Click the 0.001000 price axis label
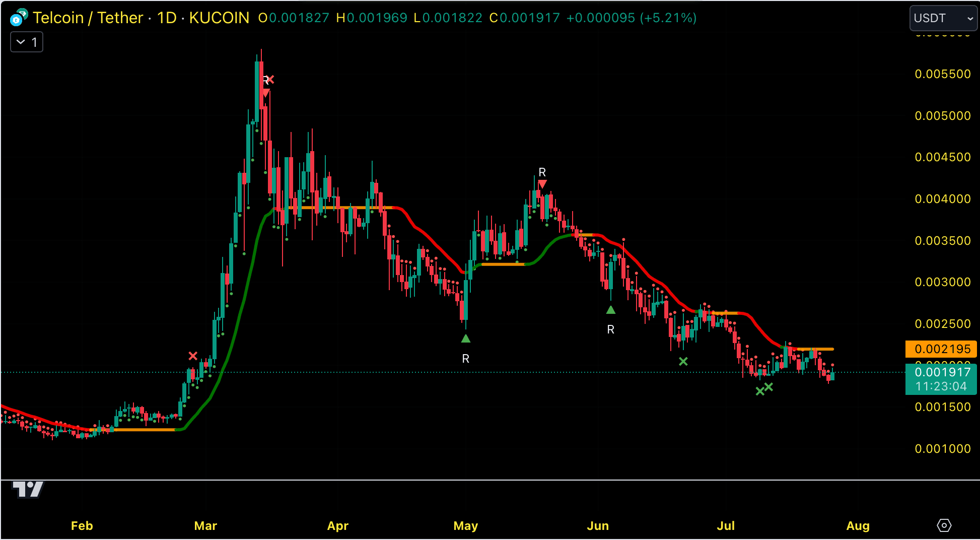This screenshot has height=540, width=980. pos(943,449)
